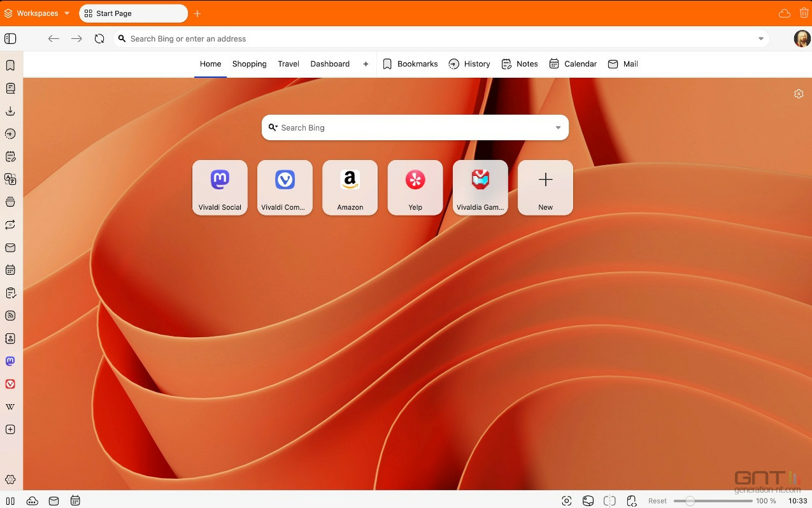The image size is (812, 508).
Task: Open the user profile avatar
Action: click(x=802, y=39)
